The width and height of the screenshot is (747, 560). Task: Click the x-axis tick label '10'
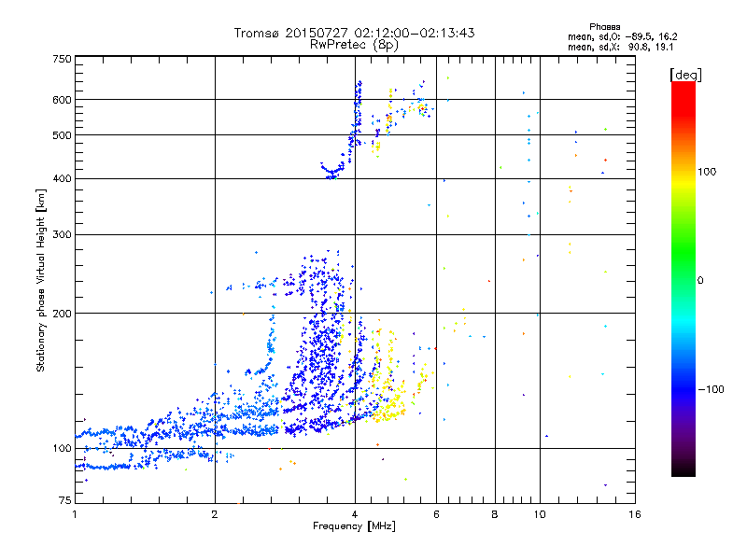coord(540,514)
